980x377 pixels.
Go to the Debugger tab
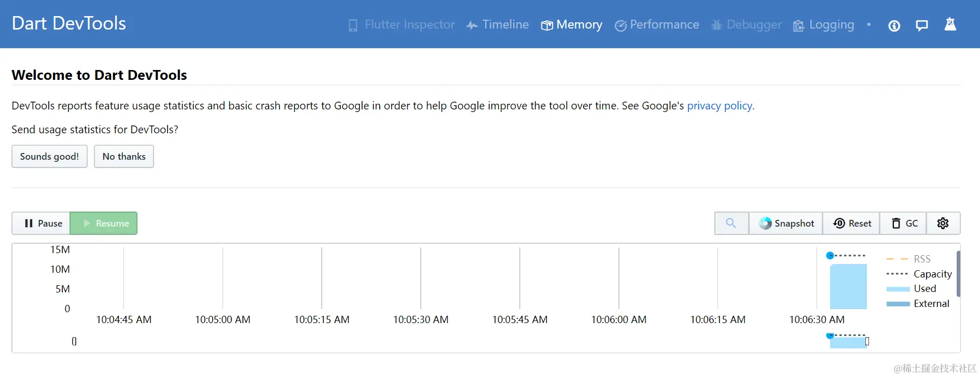(x=746, y=25)
